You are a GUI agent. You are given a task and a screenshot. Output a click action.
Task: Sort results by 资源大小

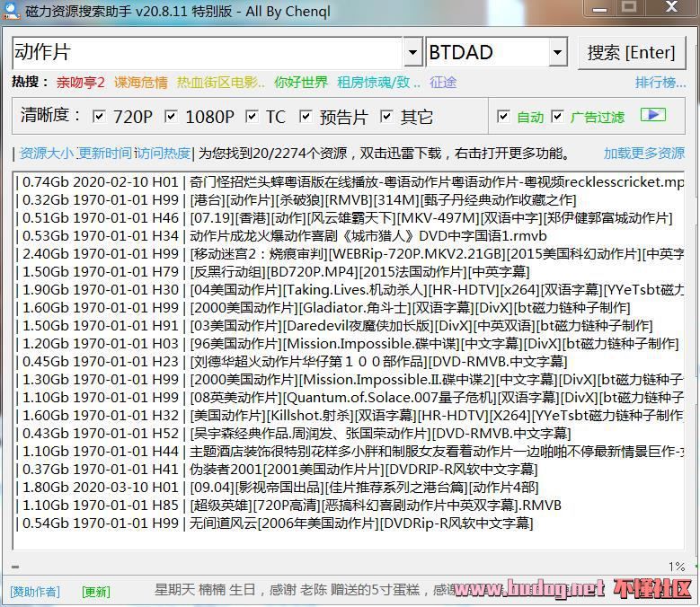coord(46,154)
